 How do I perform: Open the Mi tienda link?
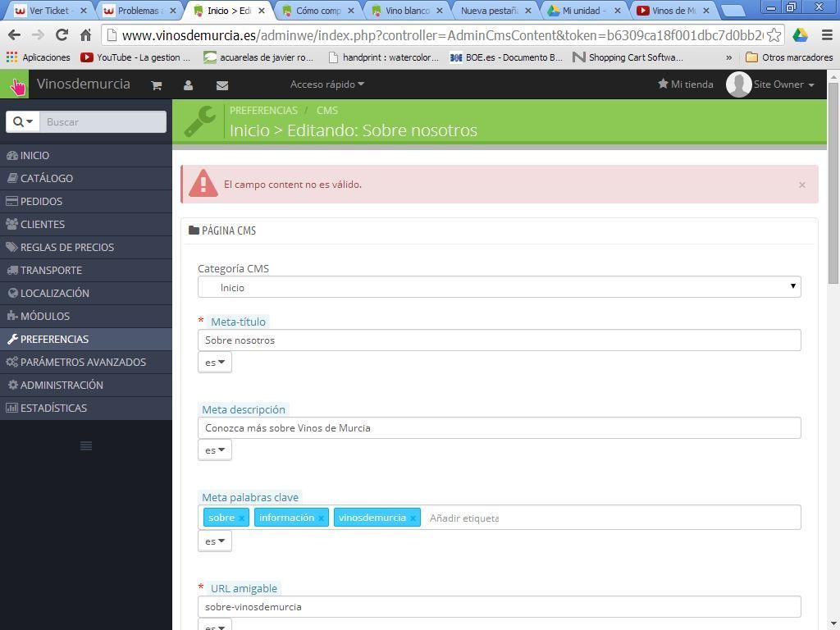[x=686, y=84]
